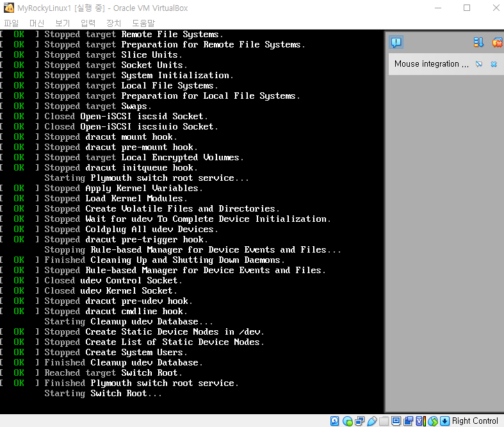Click the 'Starting Cleanup udev Database...' line
504x427 pixels.
coord(129,322)
